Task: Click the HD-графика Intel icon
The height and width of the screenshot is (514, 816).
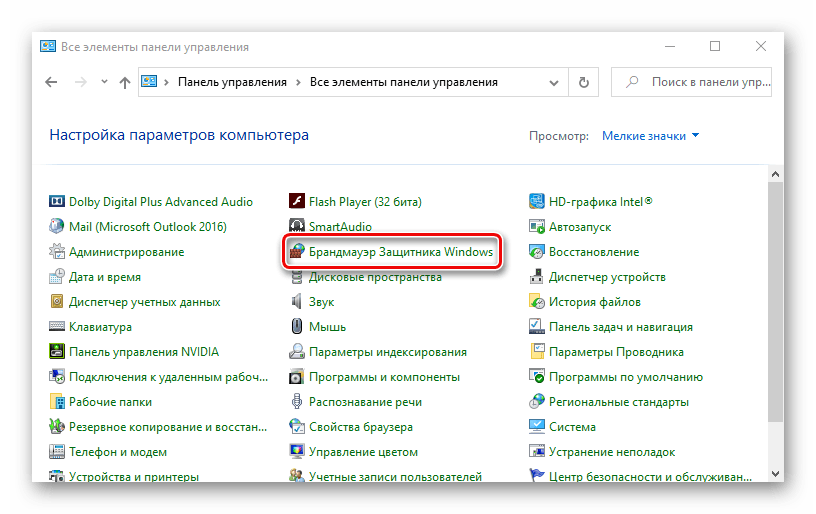Action: point(537,201)
